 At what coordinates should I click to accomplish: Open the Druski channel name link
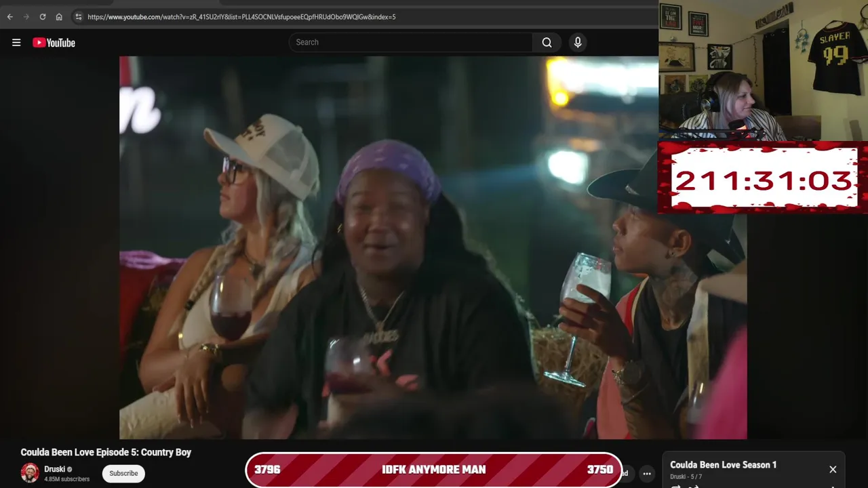[54, 469]
